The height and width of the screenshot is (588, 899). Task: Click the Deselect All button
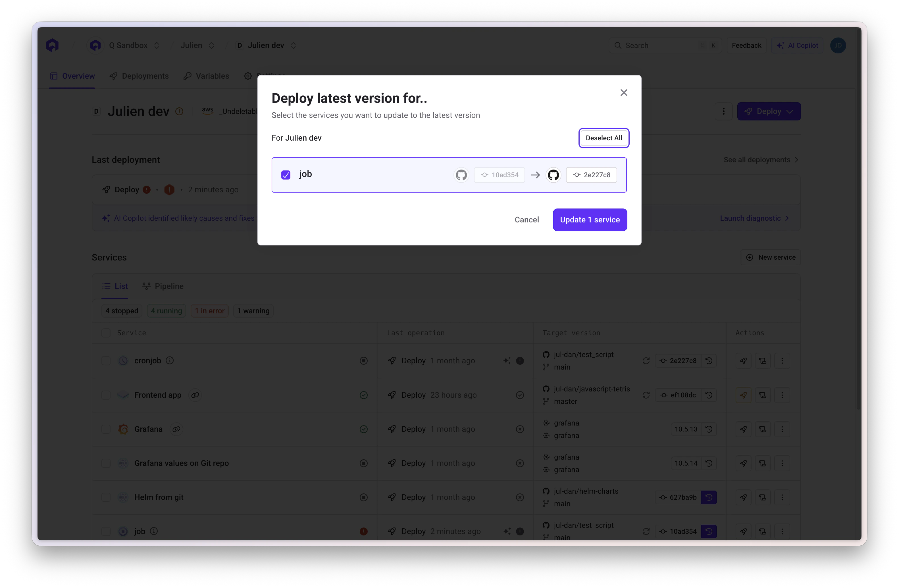(604, 138)
